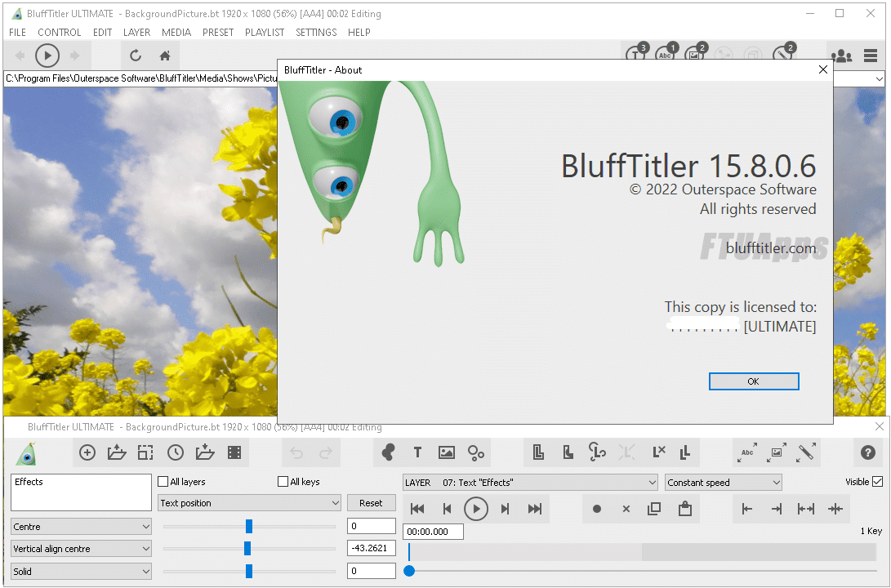This screenshot has width=891, height=588.
Task: Click the first property slider handle
Action: (x=249, y=527)
